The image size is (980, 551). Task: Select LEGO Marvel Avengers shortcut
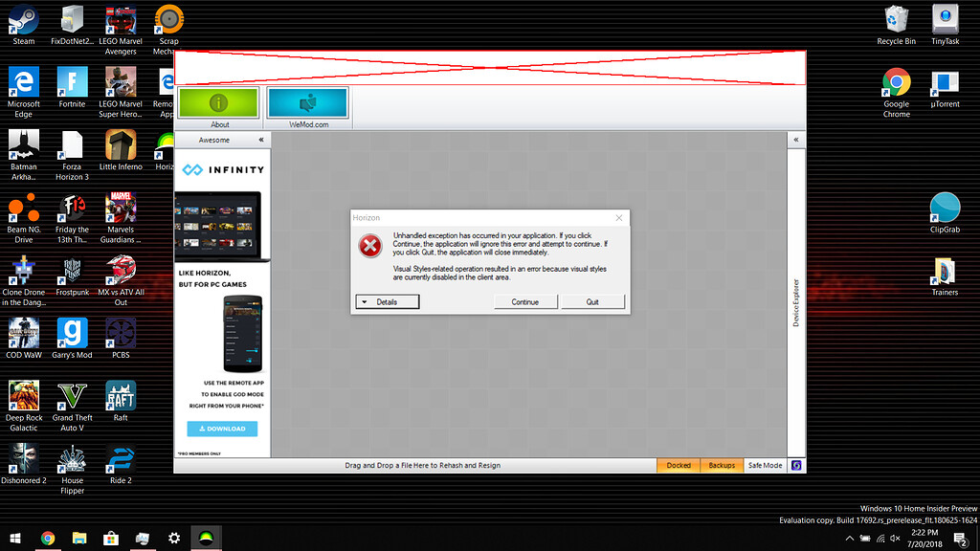pos(121,30)
